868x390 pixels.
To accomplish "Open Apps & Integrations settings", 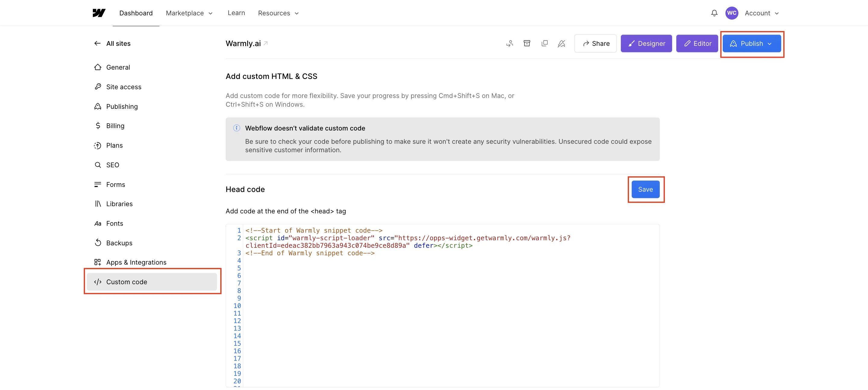I will point(152,262).
